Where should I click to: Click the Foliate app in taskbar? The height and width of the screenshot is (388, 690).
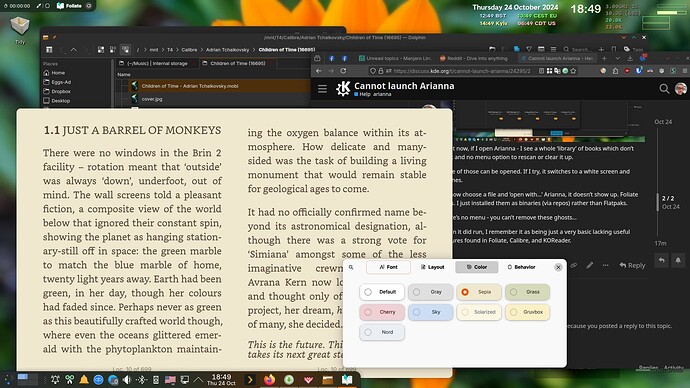347,379
